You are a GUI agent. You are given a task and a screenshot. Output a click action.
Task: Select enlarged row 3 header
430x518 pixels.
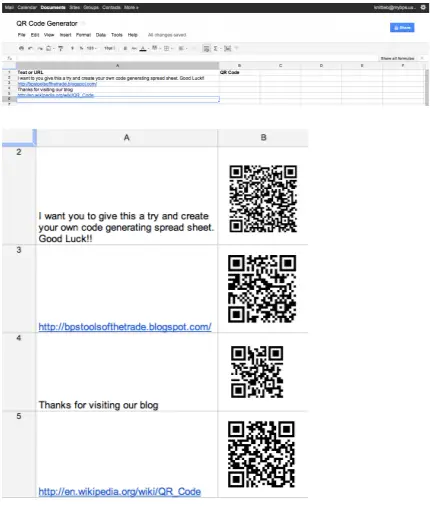click(x=19, y=289)
